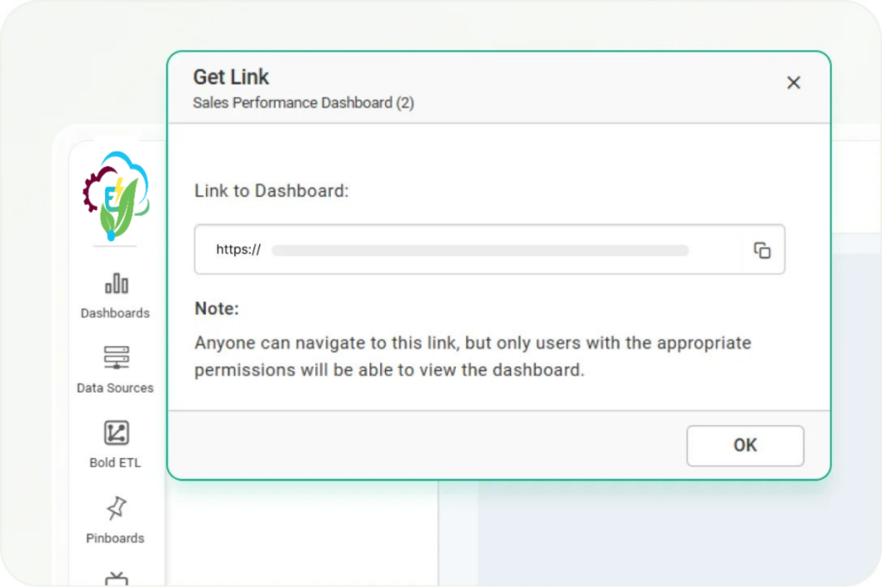Click the grey redacted URL bar in the link field
The height and width of the screenshot is (588, 882).
(480, 251)
